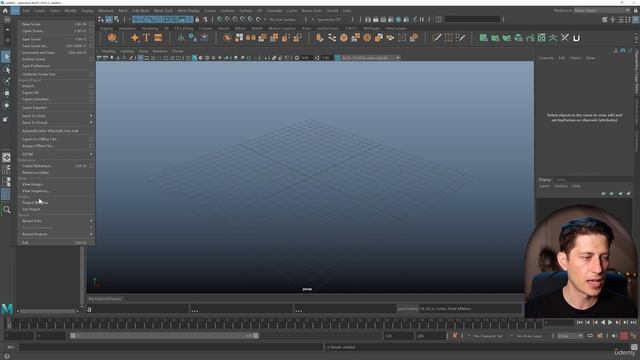
Task: Toggle Auto Keyframe button near range slider
Action: 455,336
